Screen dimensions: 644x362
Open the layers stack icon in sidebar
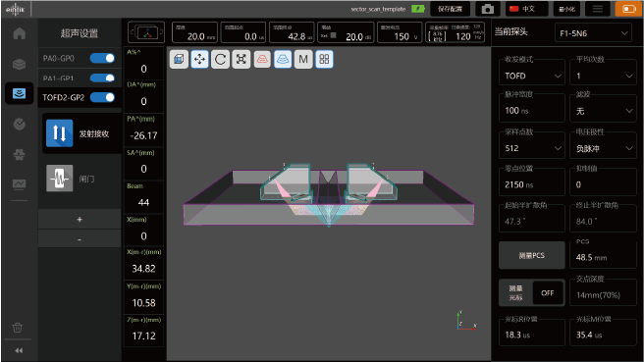click(20, 64)
